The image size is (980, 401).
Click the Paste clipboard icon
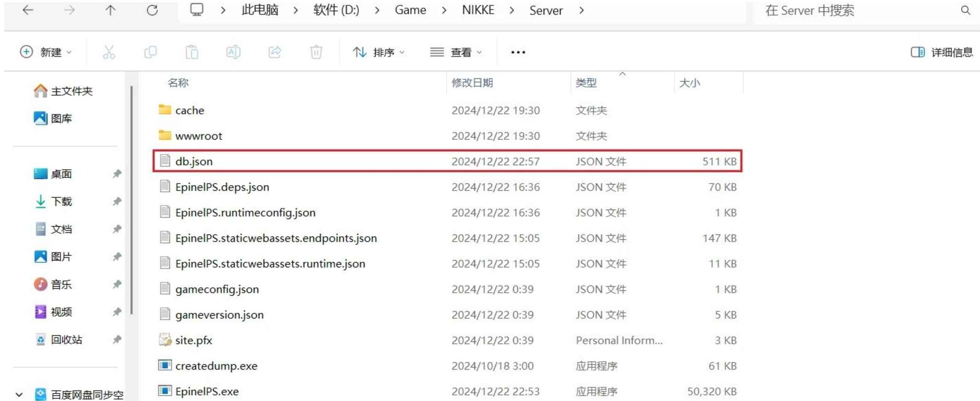(191, 52)
